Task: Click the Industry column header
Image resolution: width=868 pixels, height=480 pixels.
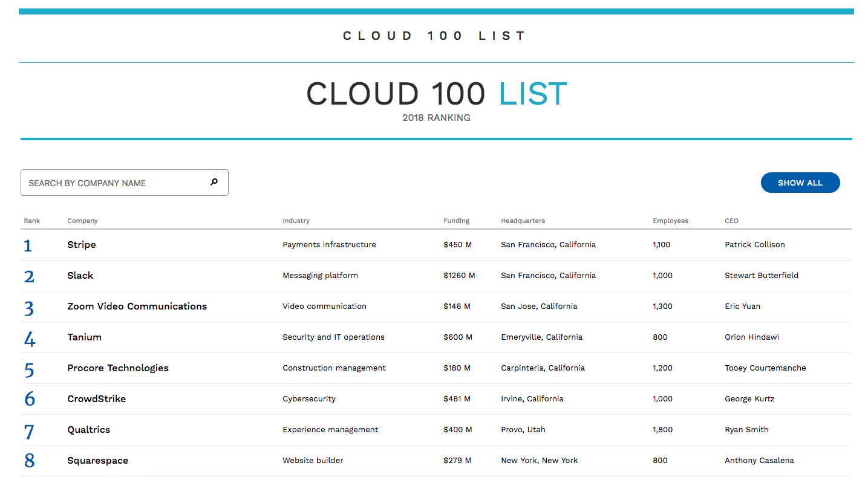Action: pos(296,221)
